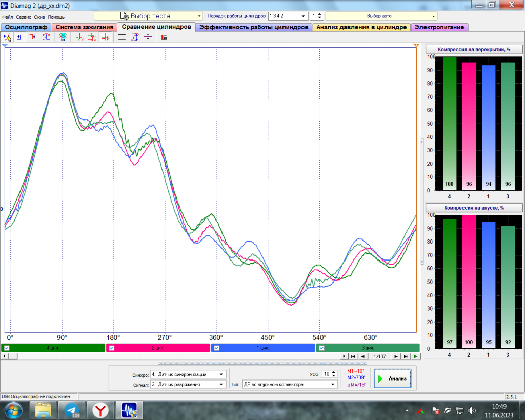Click the purple line offset arrows icon

coord(148,37)
